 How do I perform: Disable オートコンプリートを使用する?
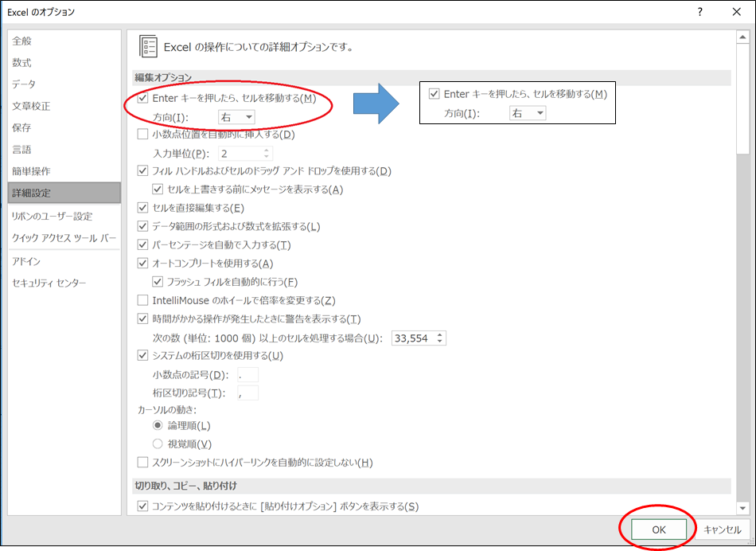142,264
